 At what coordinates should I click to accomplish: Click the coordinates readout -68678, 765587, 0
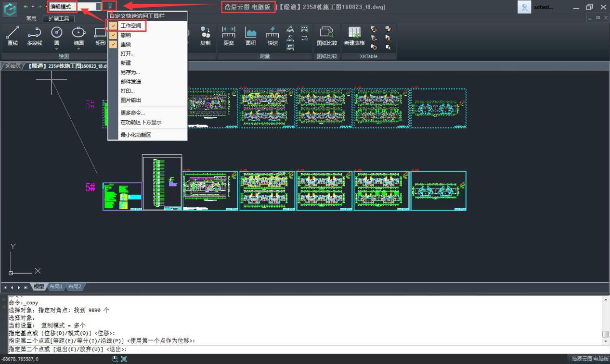[x=20, y=359]
